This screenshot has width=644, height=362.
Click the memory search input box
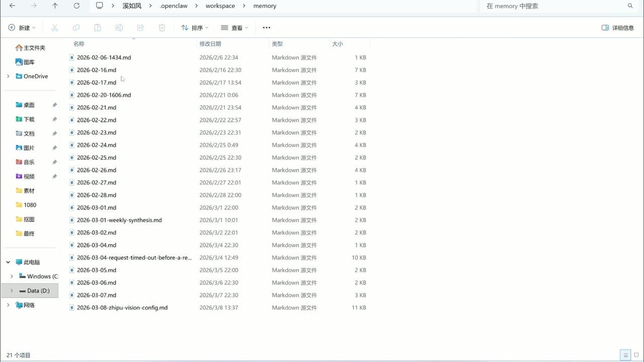(x=553, y=6)
